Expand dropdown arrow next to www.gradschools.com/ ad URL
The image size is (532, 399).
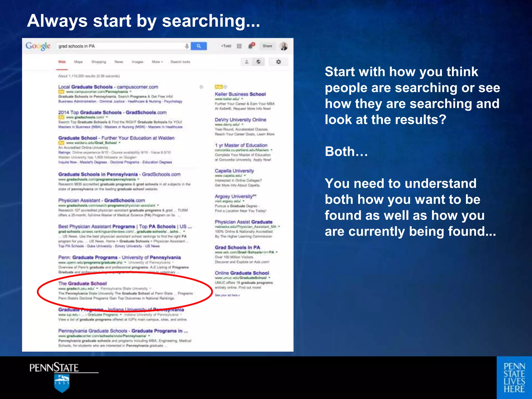107,117
